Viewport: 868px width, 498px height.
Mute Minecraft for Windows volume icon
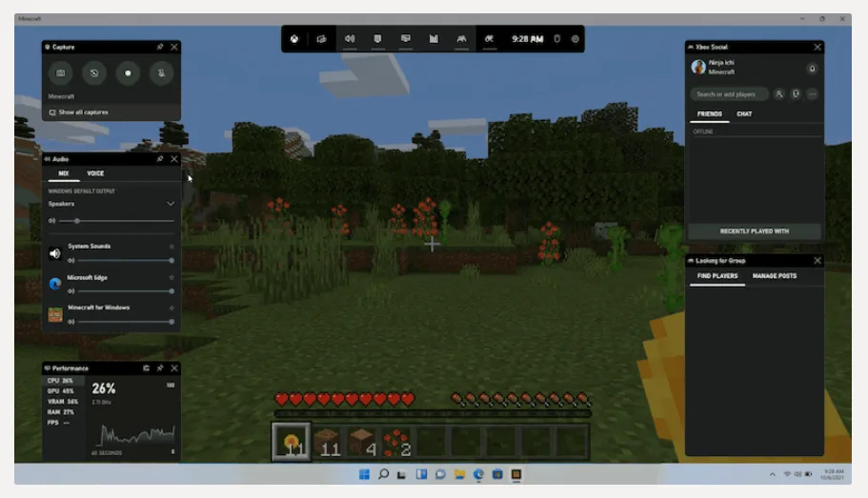click(71, 322)
